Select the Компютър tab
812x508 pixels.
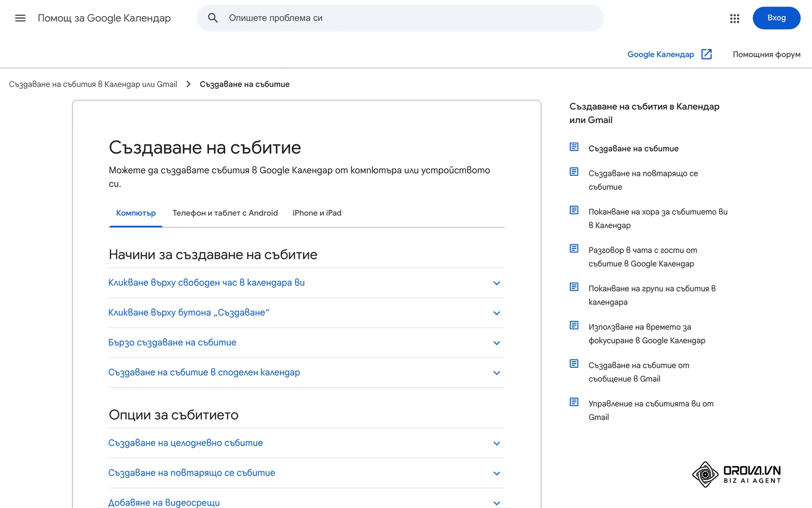click(136, 213)
